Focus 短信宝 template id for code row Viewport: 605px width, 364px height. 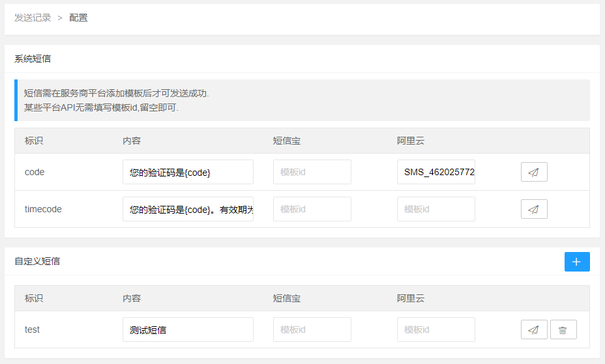tap(312, 172)
